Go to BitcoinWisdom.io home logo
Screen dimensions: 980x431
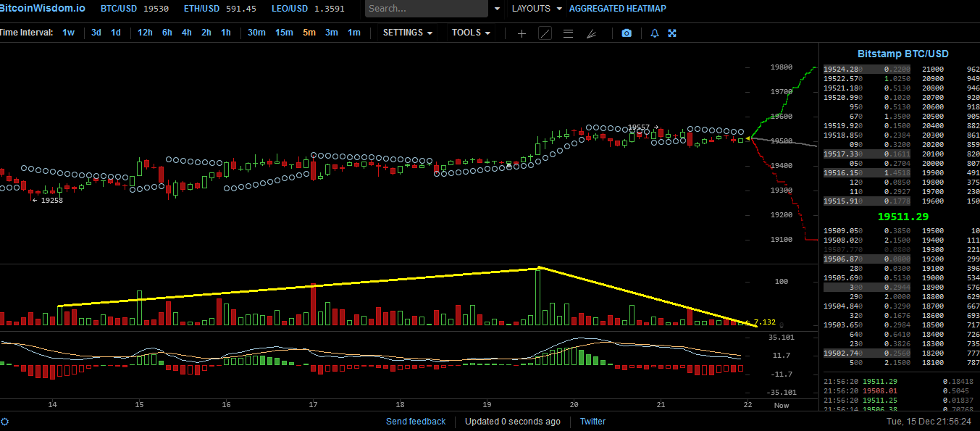pyautogui.click(x=42, y=9)
